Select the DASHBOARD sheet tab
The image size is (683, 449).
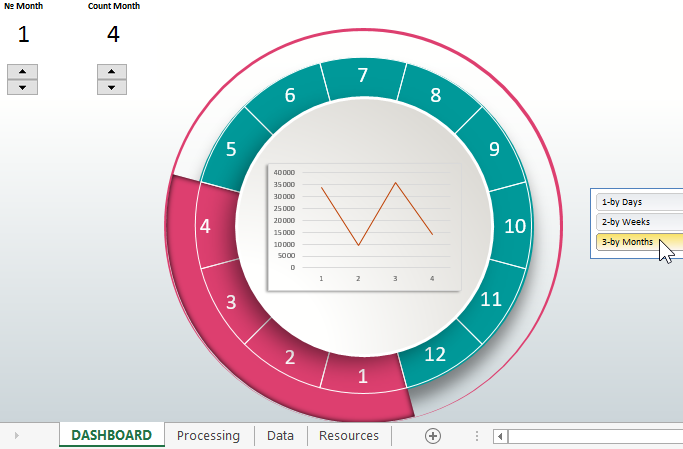pos(111,436)
